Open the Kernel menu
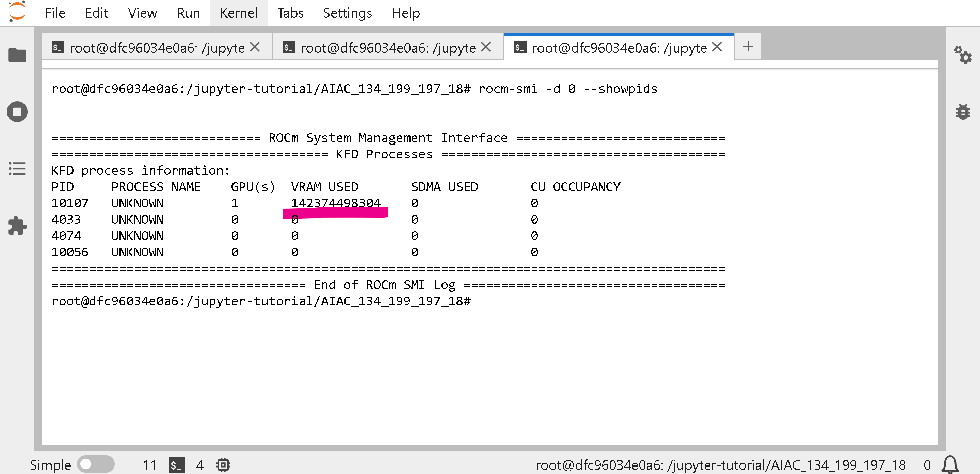The image size is (980, 474). click(x=239, y=13)
